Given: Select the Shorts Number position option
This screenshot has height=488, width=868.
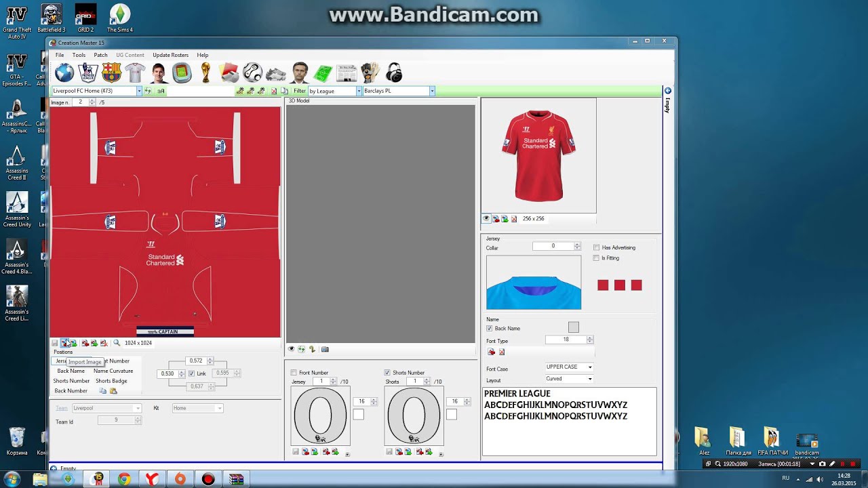Looking at the screenshot, I should point(71,381).
